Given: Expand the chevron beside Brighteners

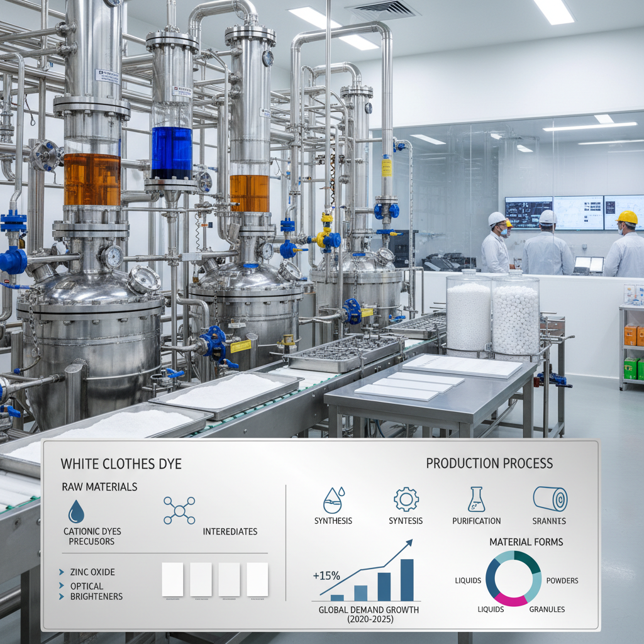Looking at the screenshot, I should [x=62, y=596].
